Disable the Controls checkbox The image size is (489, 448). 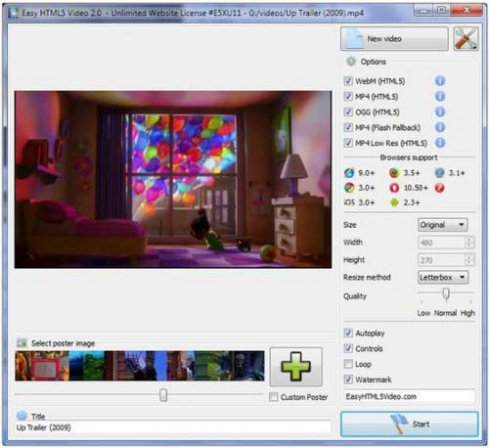[348, 348]
